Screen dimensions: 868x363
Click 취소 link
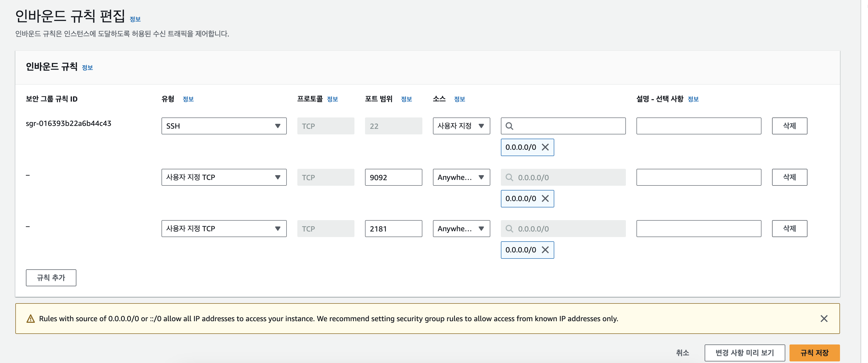pyautogui.click(x=682, y=352)
